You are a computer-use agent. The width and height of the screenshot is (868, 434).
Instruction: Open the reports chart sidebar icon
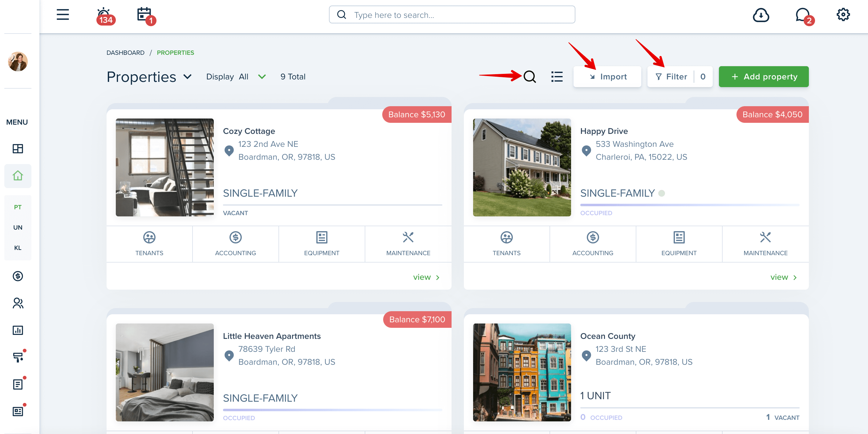[x=18, y=330]
